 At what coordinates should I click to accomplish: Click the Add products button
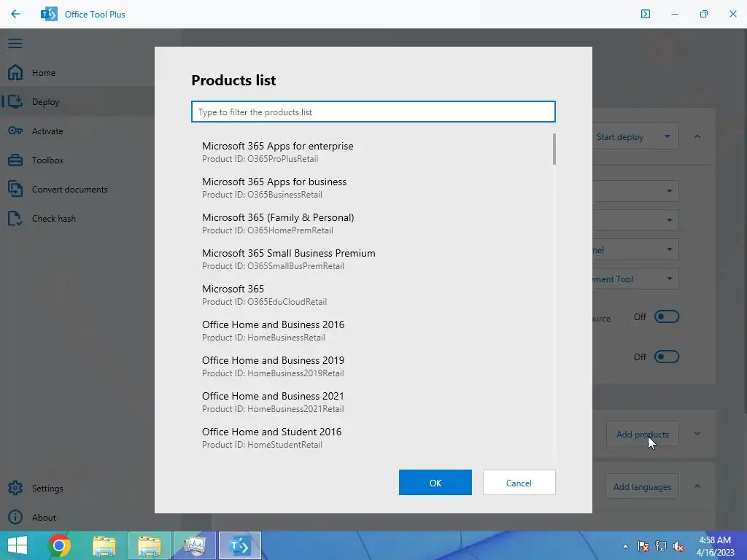[642, 434]
